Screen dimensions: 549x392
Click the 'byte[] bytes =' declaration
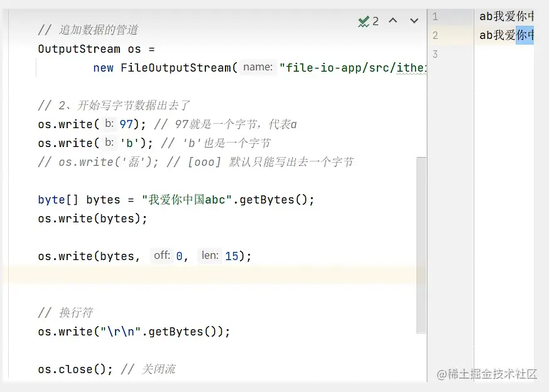tap(86, 200)
